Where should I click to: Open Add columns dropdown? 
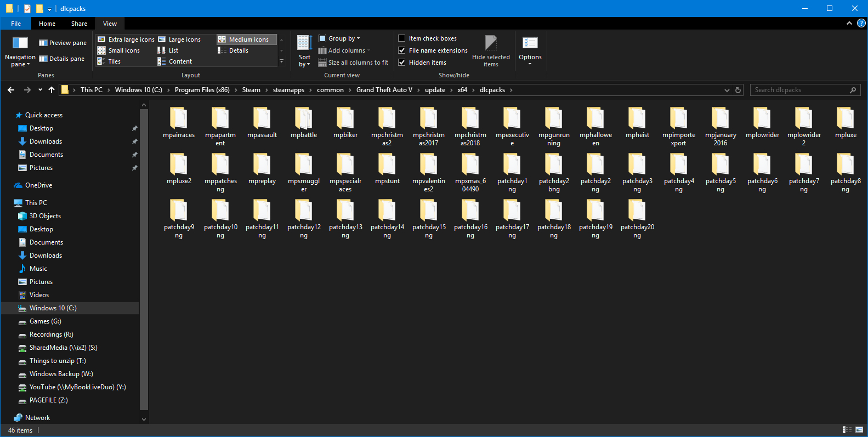click(x=344, y=50)
